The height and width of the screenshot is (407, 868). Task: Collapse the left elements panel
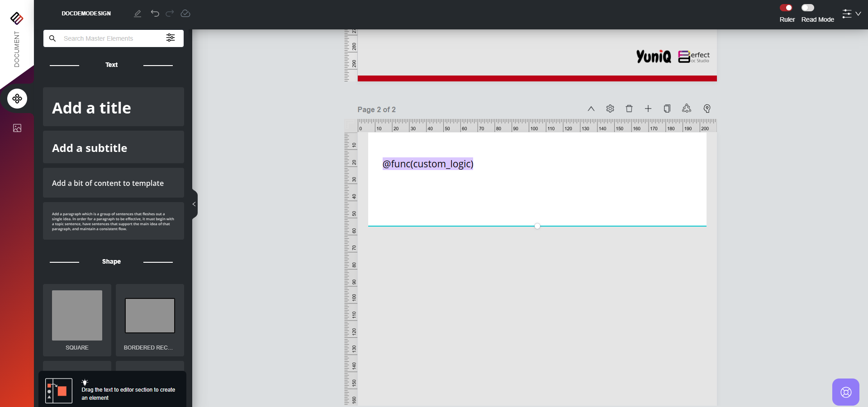[194, 204]
